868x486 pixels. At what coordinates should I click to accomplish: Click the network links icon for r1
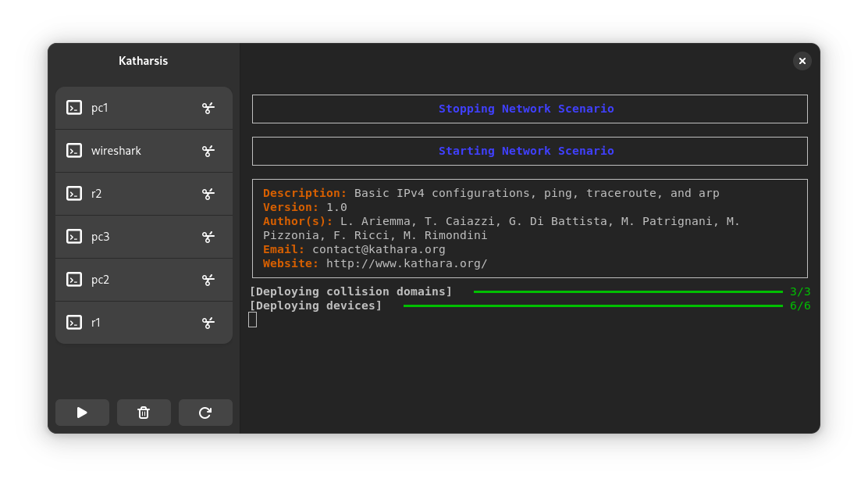click(x=208, y=323)
